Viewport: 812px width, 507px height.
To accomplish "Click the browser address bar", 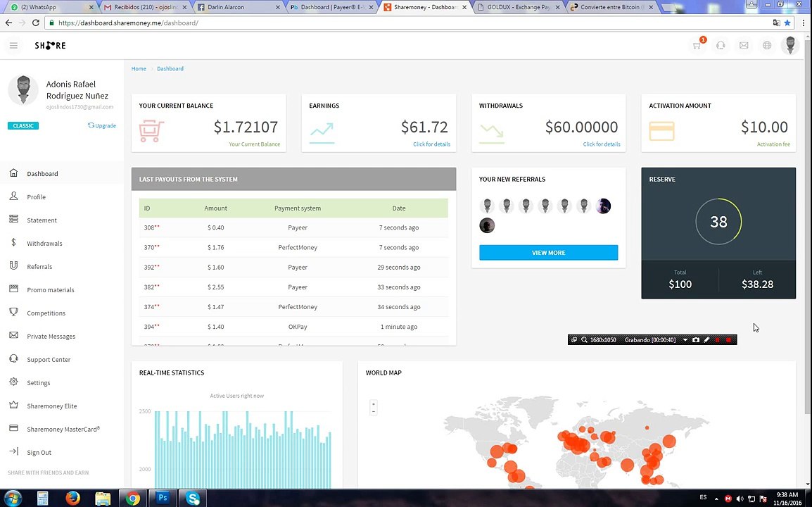I will point(419,23).
